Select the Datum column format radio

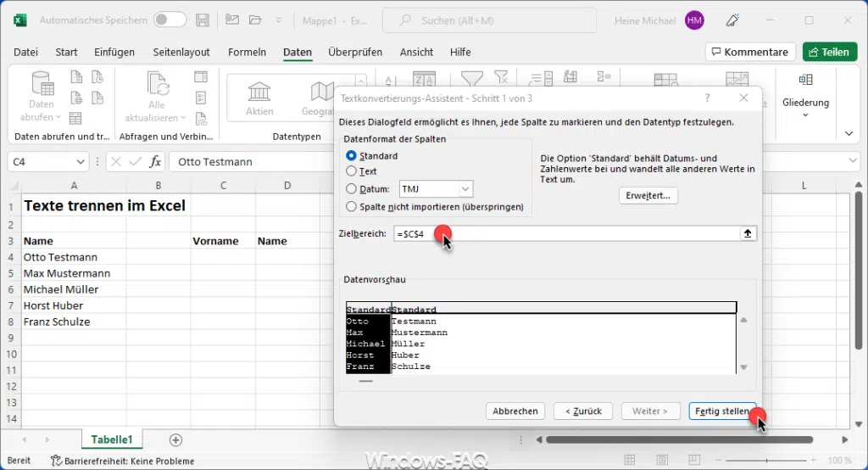(x=351, y=189)
